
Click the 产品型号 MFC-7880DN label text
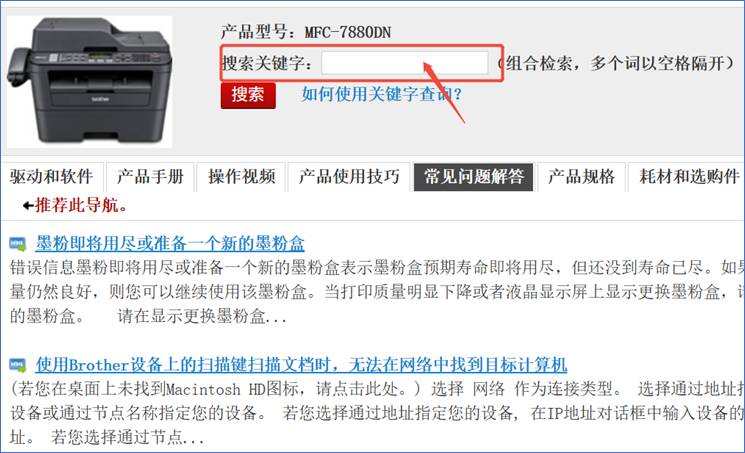pyautogui.click(x=306, y=32)
